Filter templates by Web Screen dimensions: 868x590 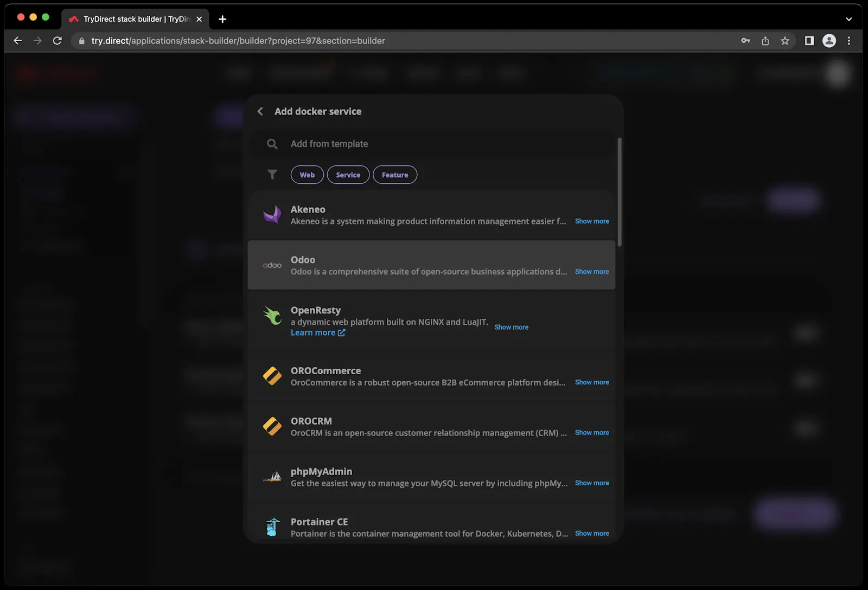tap(307, 175)
